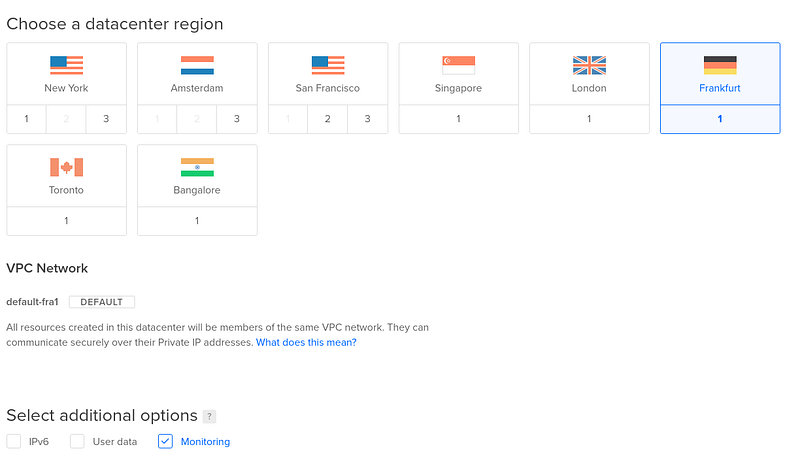Click the Frankfurt German flag icon
800x466 pixels.
[x=720, y=65]
